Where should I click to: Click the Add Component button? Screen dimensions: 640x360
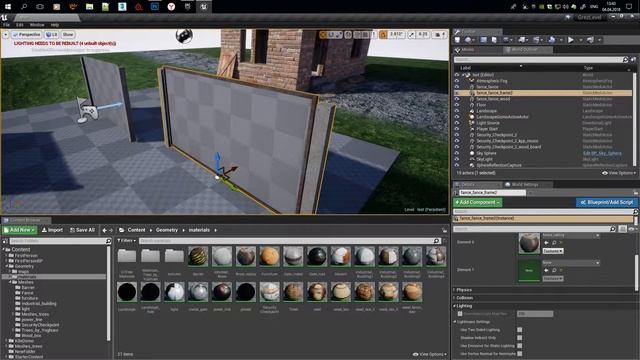click(478, 202)
